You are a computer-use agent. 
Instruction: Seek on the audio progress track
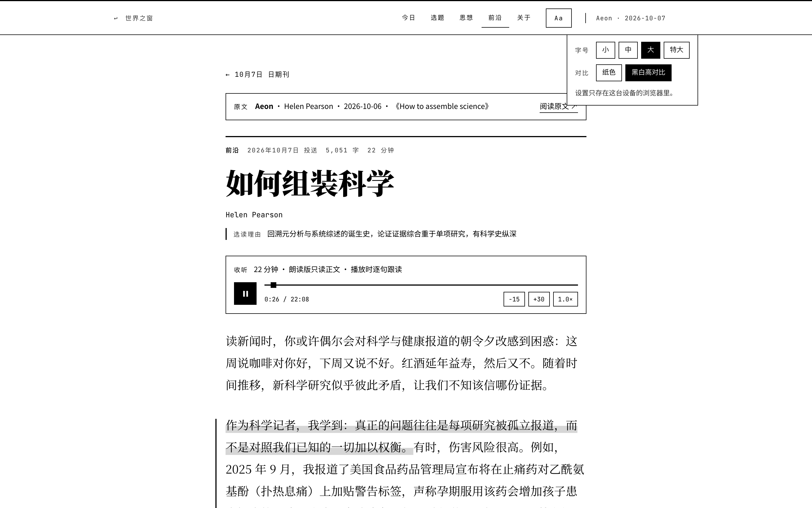[x=421, y=285]
